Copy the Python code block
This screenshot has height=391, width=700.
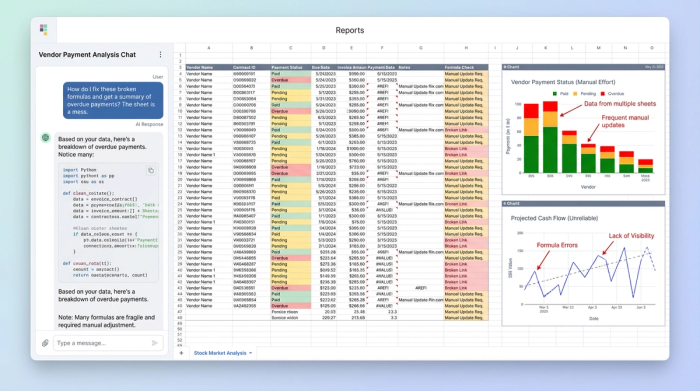(x=151, y=170)
